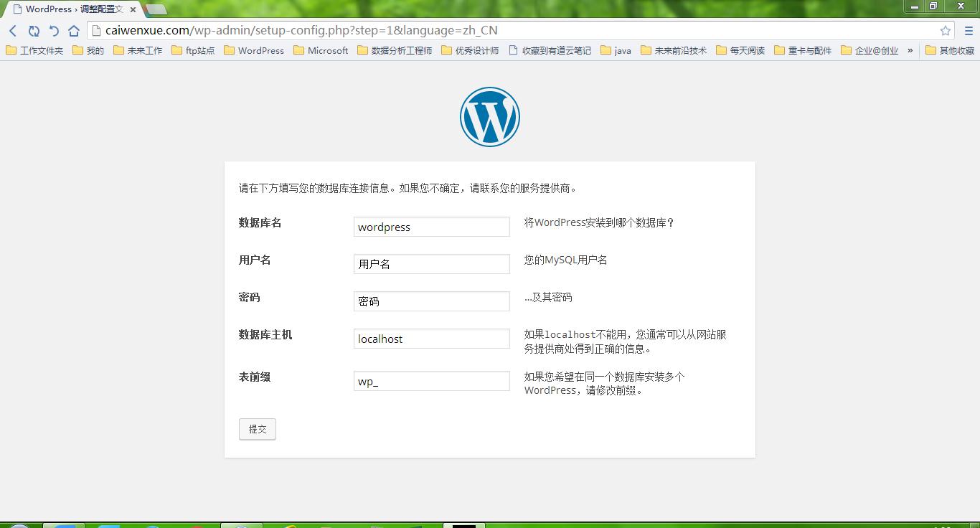The height and width of the screenshot is (528, 980).
Task: Click the wp_ table prefix field
Action: 430,381
